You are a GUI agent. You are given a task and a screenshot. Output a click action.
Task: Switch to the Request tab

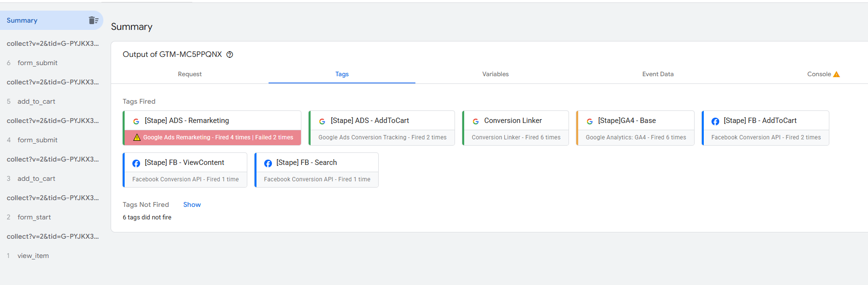point(189,74)
